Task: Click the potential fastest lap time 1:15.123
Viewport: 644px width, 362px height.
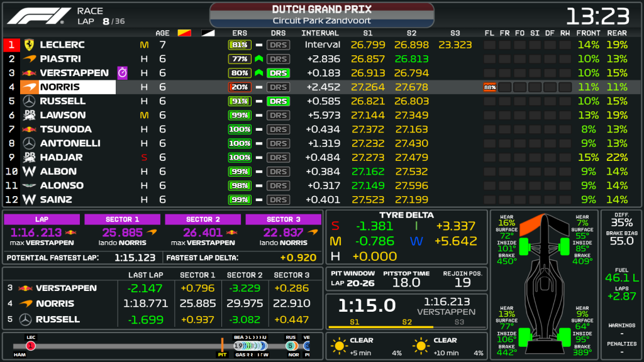Action: point(135,258)
